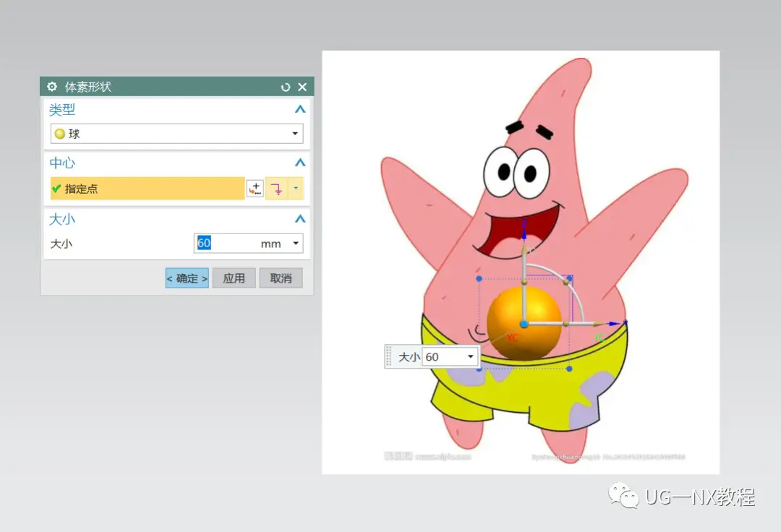Viewport: 781px width, 532px height.
Task: Close the 体素形状 dialog
Action: click(x=302, y=87)
